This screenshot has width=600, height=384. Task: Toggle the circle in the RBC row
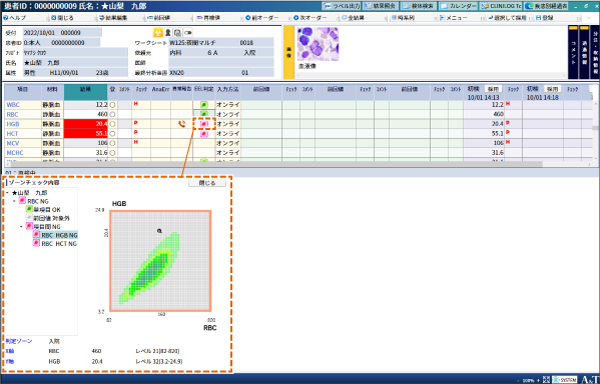[x=112, y=114]
